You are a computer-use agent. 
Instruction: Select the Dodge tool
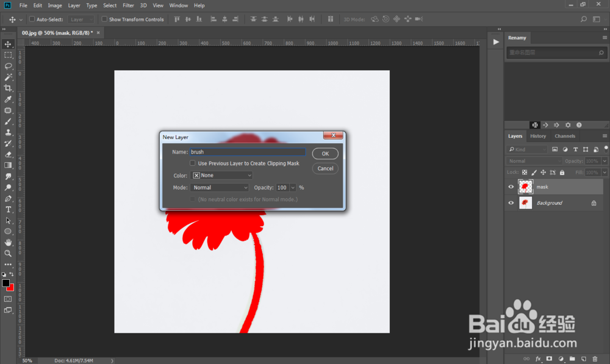(x=8, y=187)
